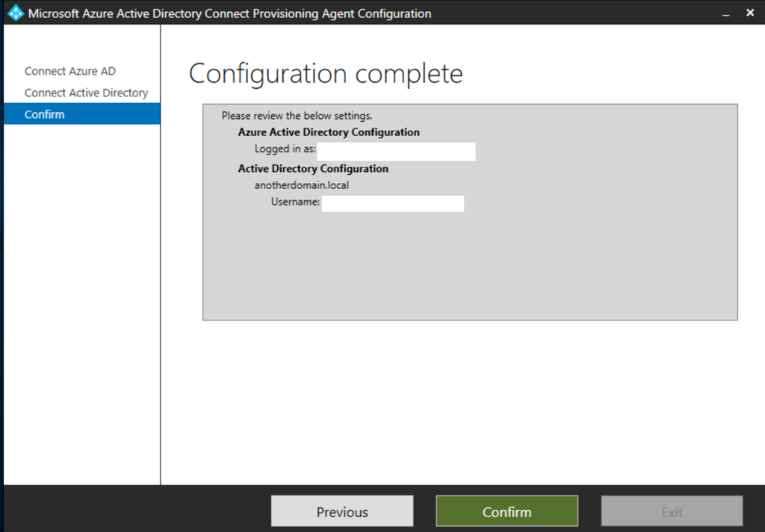This screenshot has width=765, height=532.
Task: Go back using the Previous button
Action: click(x=341, y=512)
